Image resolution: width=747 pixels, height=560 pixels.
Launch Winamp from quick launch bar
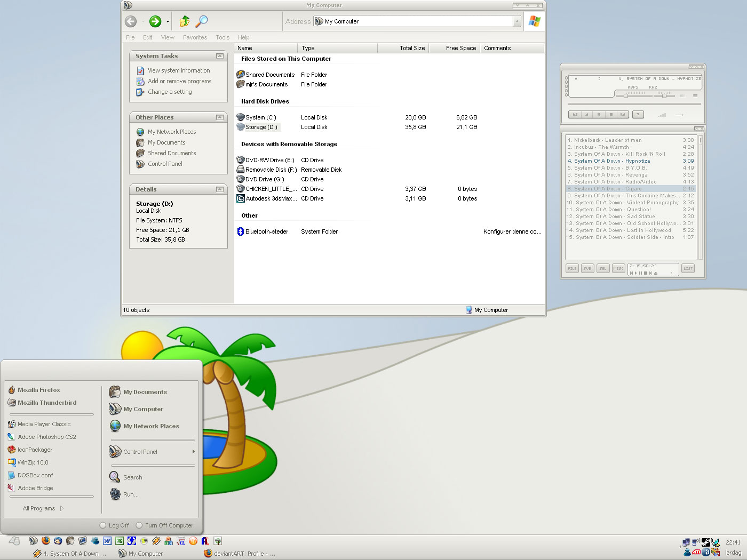click(156, 541)
